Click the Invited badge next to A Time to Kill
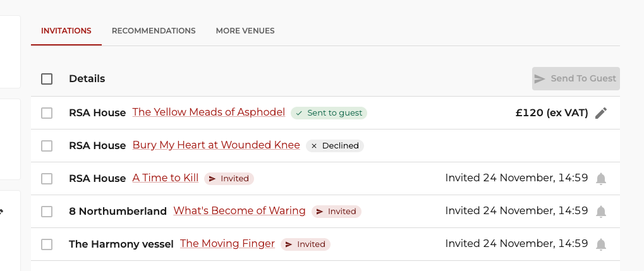The width and height of the screenshot is (644, 271). coord(229,179)
